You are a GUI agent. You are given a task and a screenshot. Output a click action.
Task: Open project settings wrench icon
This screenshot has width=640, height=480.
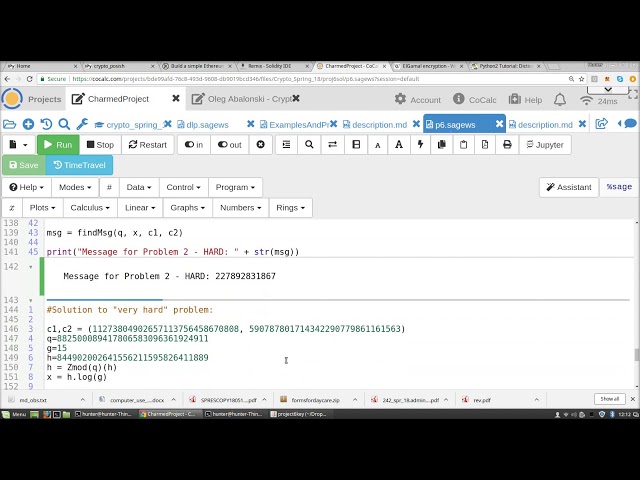pos(82,124)
